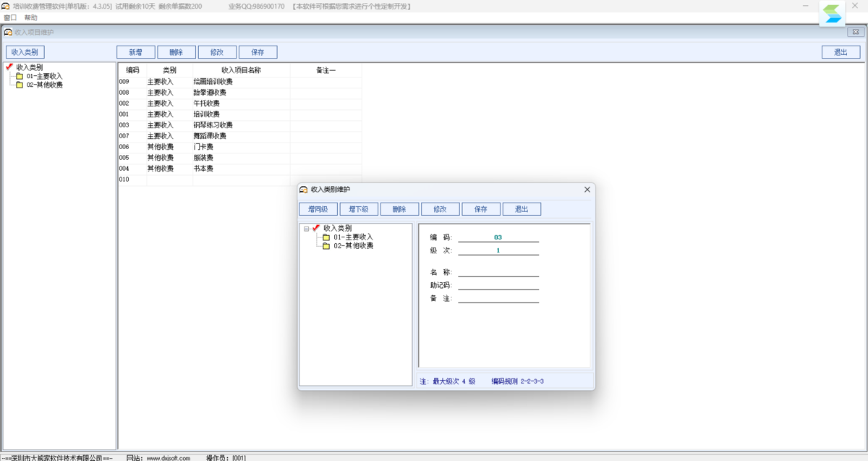The height and width of the screenshot is (461, 868).
Task: Click the folder icon of 02-其他收费 in the dialog
Action: pyautogui.click(x=326, y=246)
